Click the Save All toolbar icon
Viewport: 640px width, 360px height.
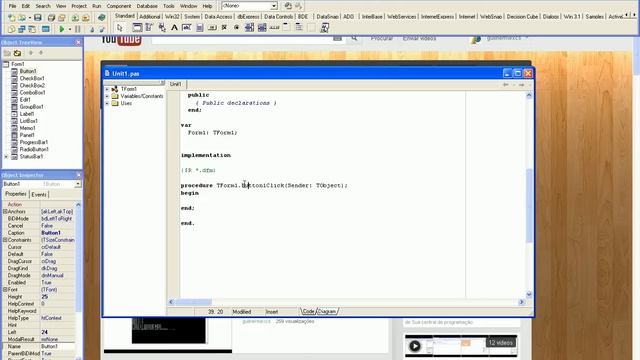coord(51,18)
